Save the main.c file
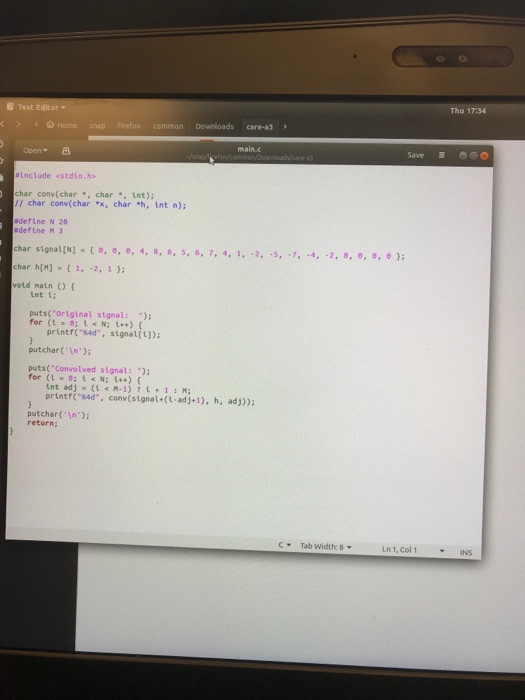 [x=415, y=155]
